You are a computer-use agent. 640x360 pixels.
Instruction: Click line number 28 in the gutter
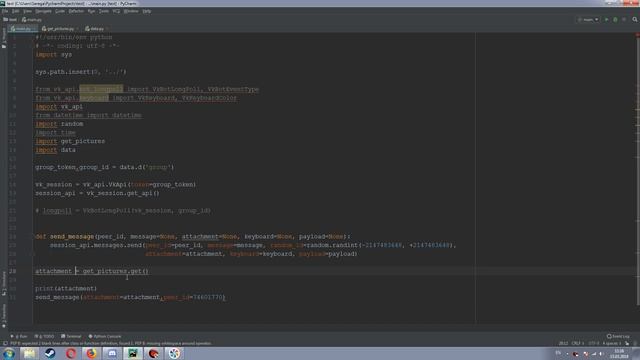point(13,271)
